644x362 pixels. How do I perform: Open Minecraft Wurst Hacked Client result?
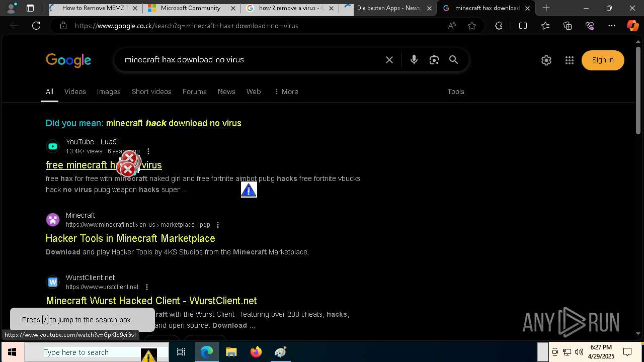pos(151,301)
